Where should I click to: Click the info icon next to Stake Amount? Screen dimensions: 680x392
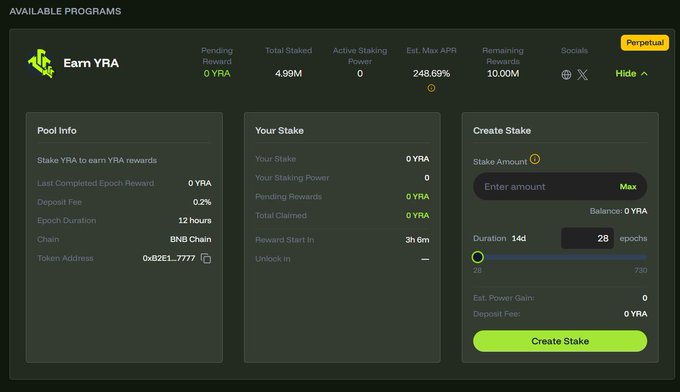coord(535,159)
